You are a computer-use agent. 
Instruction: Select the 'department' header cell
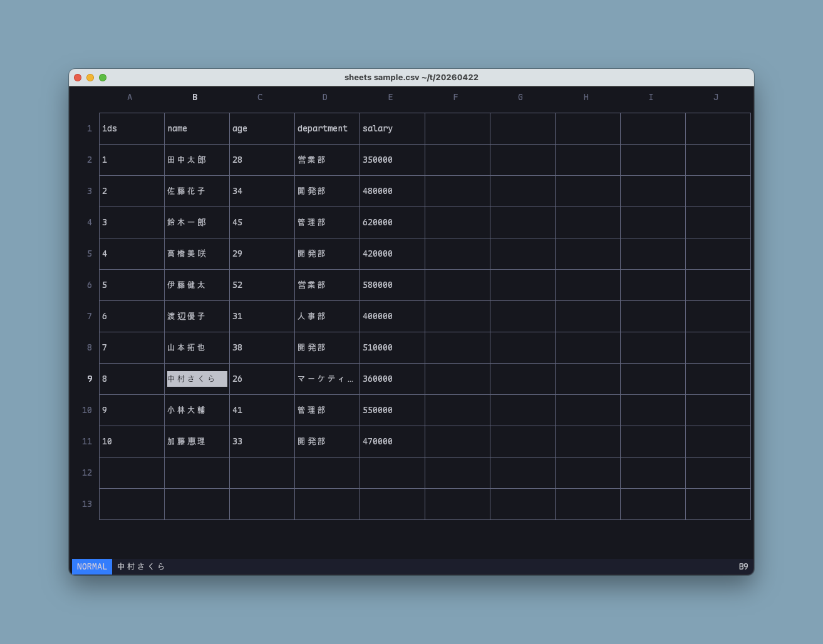click(323, 128)
